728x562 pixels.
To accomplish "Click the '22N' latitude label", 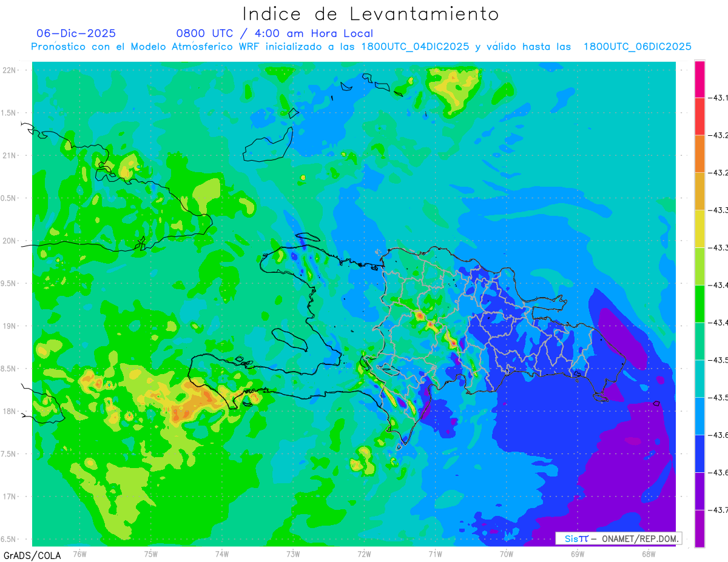I will (x=10, y=70).
